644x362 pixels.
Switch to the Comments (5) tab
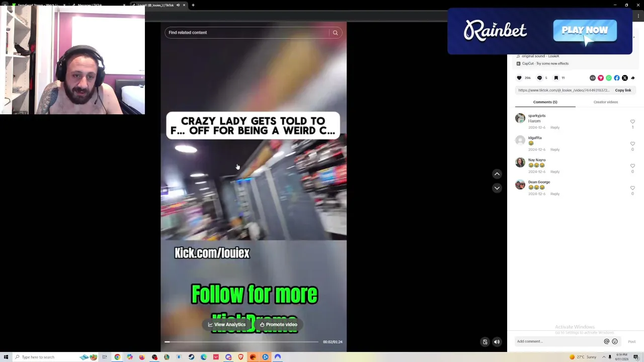point(545,102)
